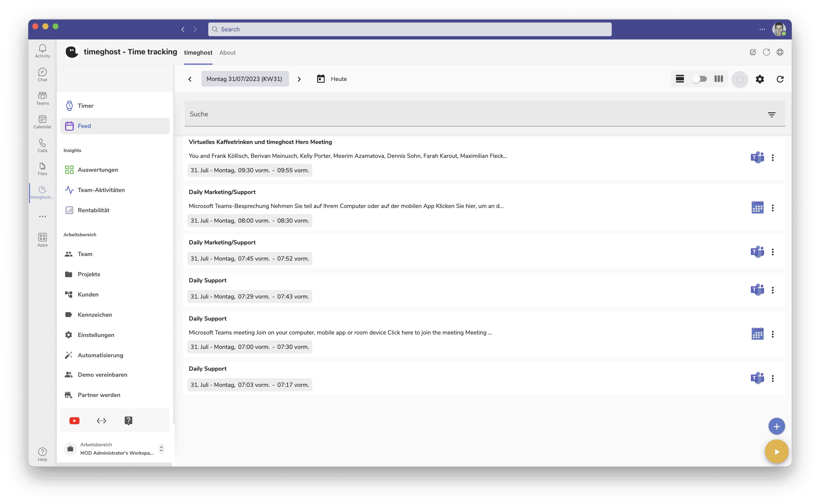Viewport: 820px width, 504px height.
Task: Jump to today with Heute button
Action: 331,79
